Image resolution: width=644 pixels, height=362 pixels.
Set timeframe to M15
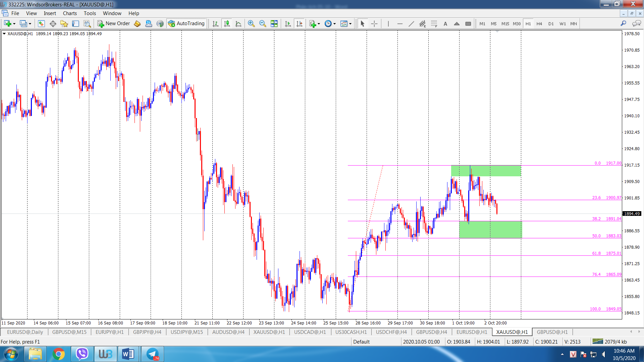click(505, 24)
